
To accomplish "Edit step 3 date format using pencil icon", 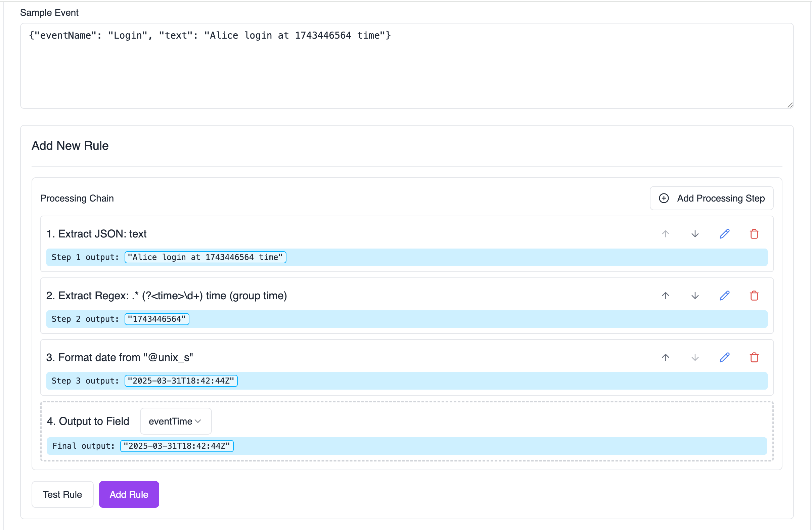I will (x=725, y=357).
